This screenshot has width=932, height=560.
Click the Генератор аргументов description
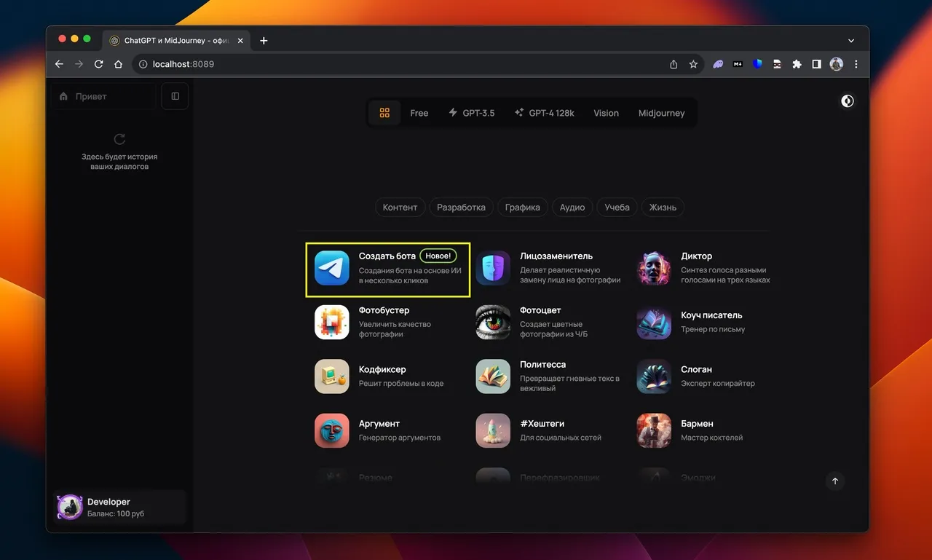[400, 438]
